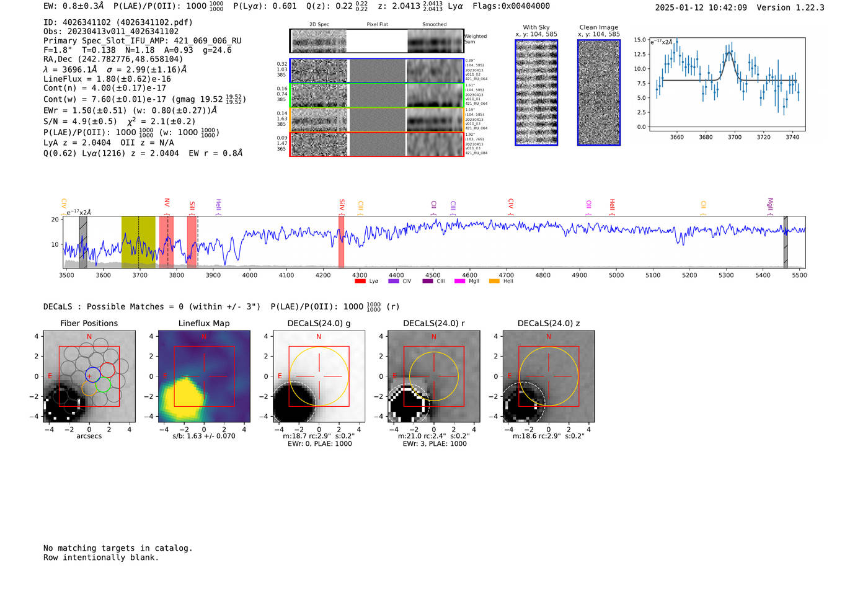Click the yellow highlighted band at 3700Å

138,242
